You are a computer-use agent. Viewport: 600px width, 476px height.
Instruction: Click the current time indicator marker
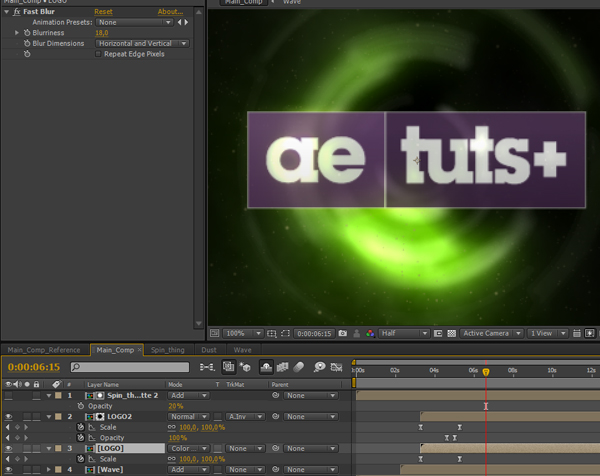pyautogui.click(x=486, y=372)
